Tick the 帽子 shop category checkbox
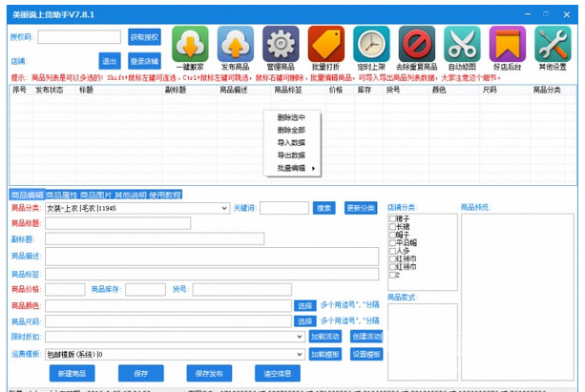585x392 pixels. (x=392, y=235)
